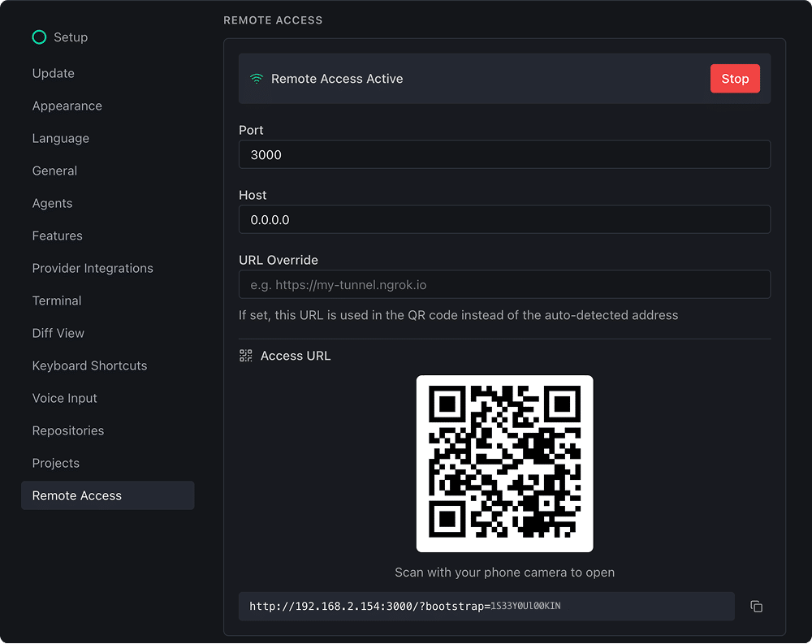The width and height of the screenshot is (812, 644).
Task: Click the URL Override help text about QR code
Action: coord(458,315)
